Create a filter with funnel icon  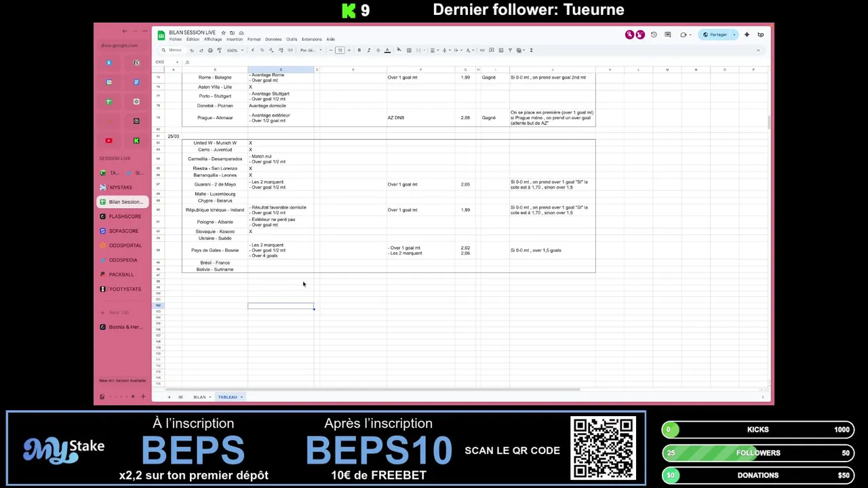510,50
